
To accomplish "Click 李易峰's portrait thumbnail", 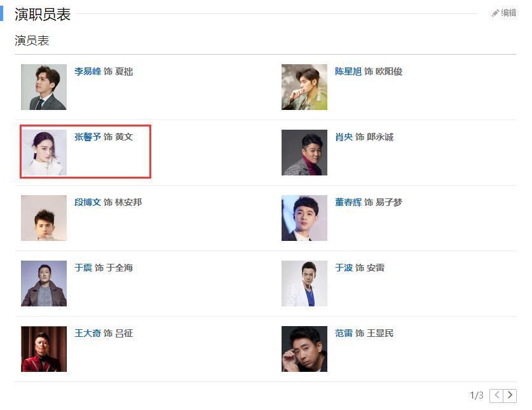I will 44,87.
